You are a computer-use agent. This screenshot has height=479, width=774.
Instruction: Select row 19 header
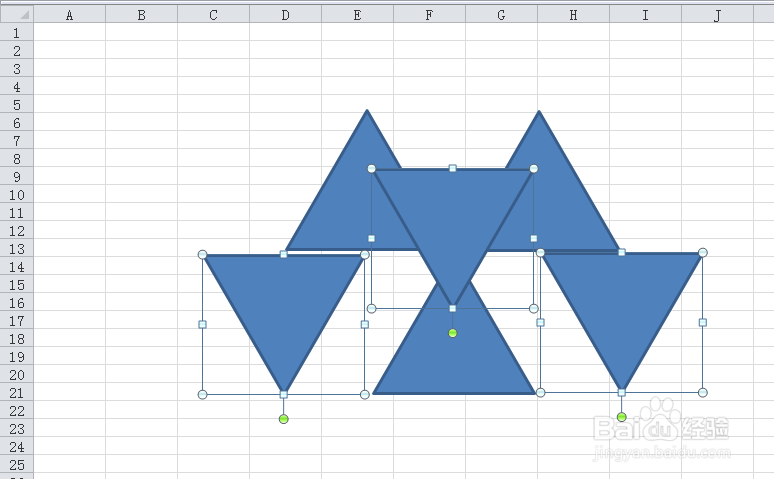point(17,357)
